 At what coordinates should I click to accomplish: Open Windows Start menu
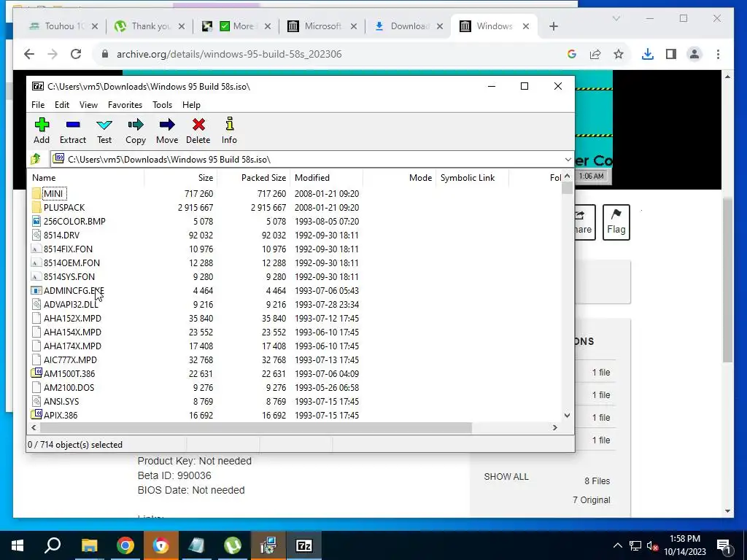pyautogui.click(x=18, y=545)
